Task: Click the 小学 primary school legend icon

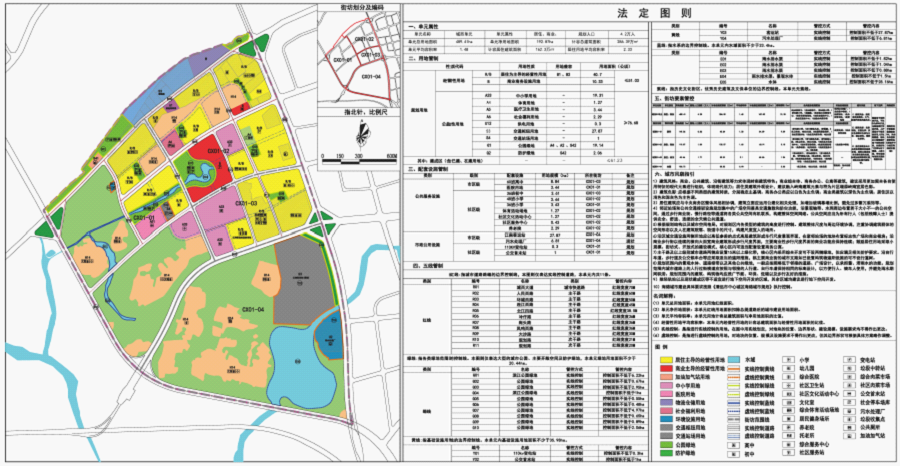Action: click(789, 360)
